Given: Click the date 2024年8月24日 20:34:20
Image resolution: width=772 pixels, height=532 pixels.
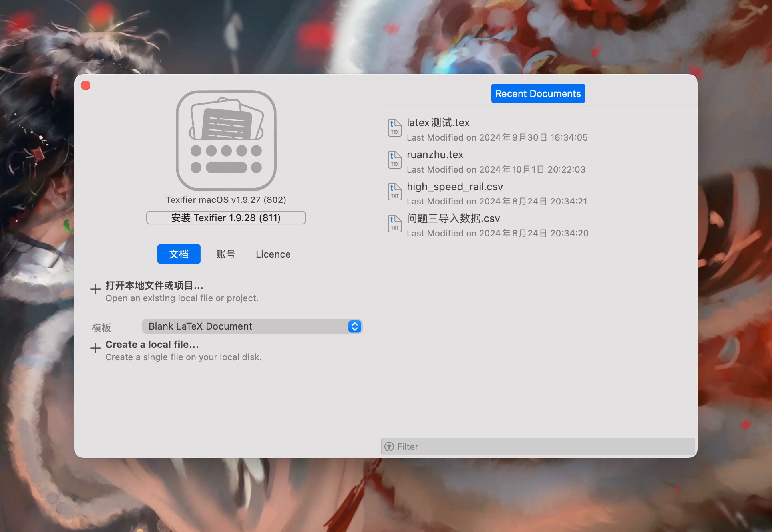Looking at the screenshot, I should 534,233.
